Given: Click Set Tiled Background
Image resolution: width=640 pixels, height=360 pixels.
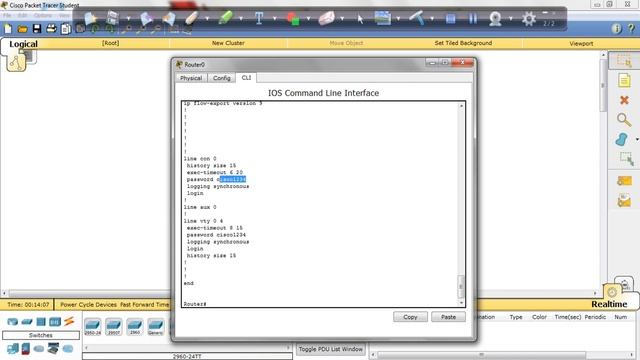Looking at the screenshot, I should tap(463, 43).
